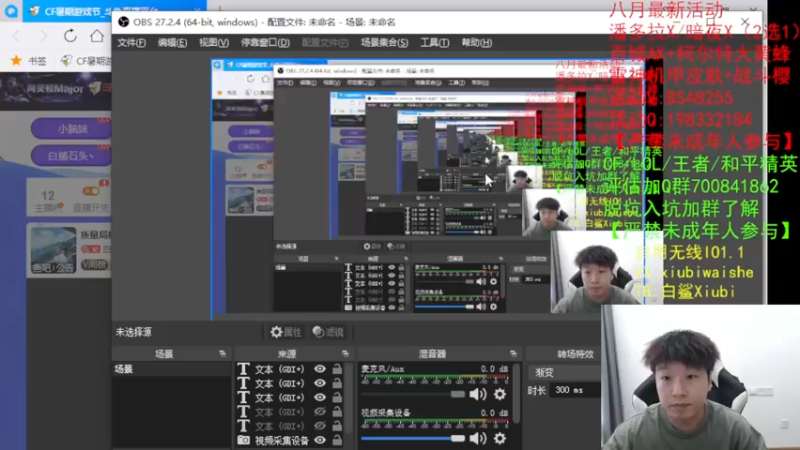
Task: Switch to the CF暑期游戏节 browser tab
Action: 115,11
